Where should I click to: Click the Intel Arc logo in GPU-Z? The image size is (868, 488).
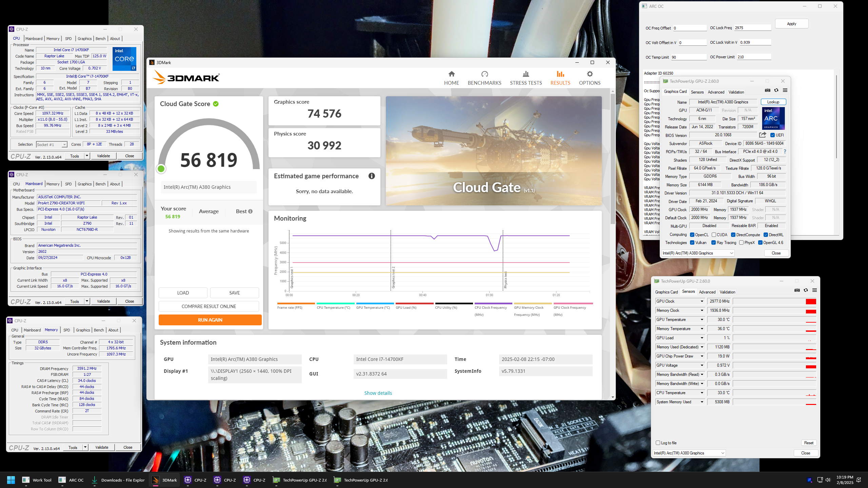click(773, 118)
